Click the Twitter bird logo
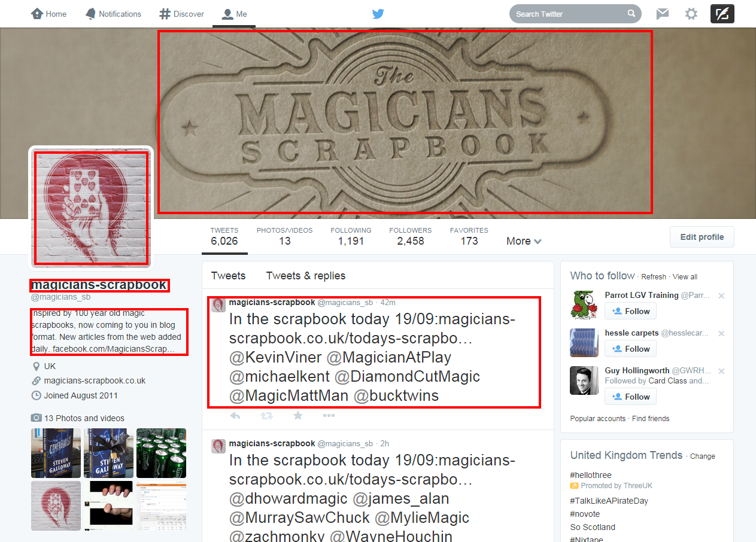Image resolution: width=756 pixels, height=542 pixels. coord(378,14)
